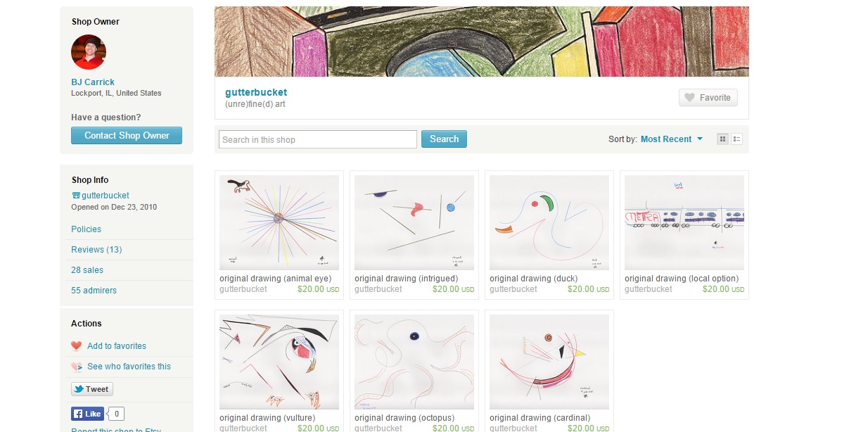The height and width of the screenshot is (432, 868).
Task: Click the gutterbucket shop icon link
Action: pyautogui.click(x=100, y=196)
